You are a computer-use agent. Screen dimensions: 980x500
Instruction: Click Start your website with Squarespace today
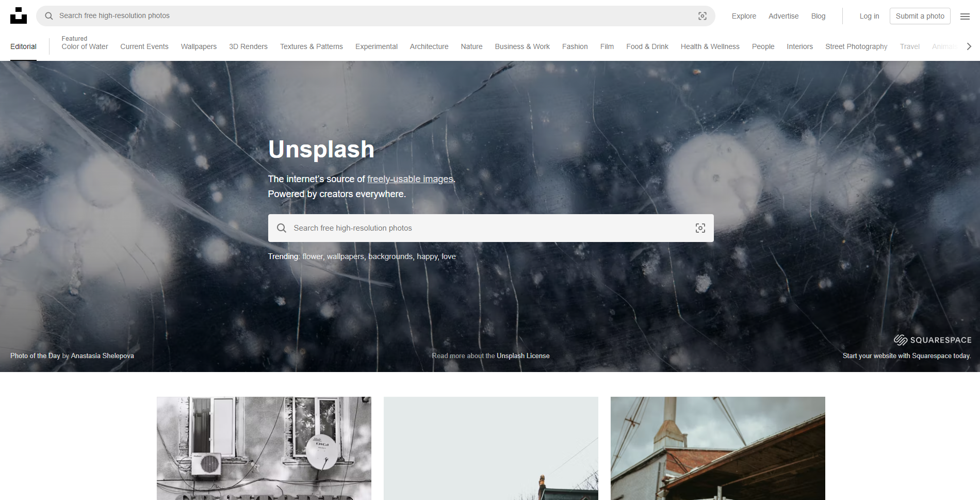click(x=906, y=356)
